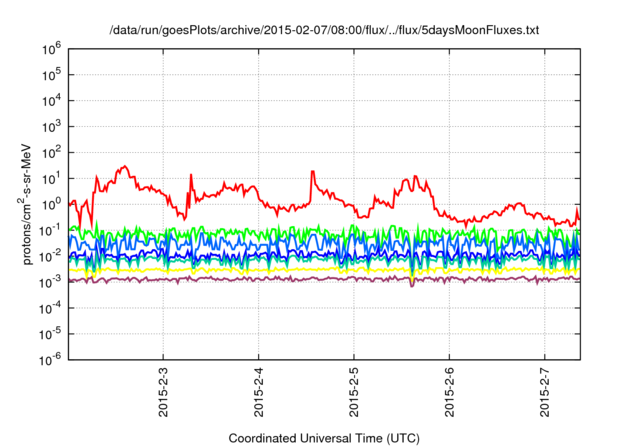The image size is (640, 448).
Task: Click the 10^0 y-axis tick label
Action: pos(51,204)
